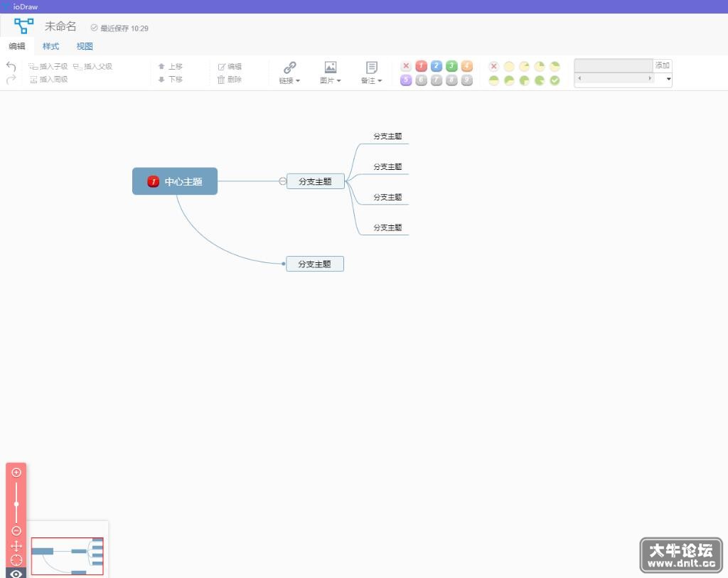Assign priority 4 orange badge
The height and width of the screenshot is (578, 728).
(x=467, y=66)
